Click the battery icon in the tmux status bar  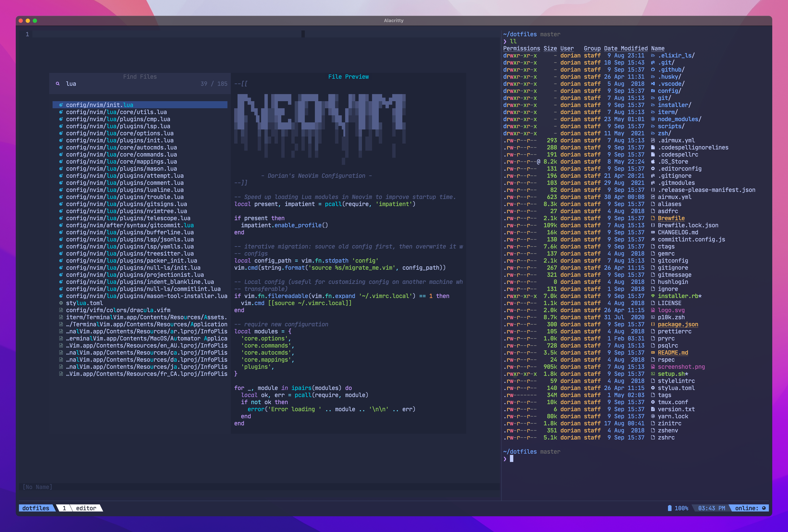click(x=669, y=508)
